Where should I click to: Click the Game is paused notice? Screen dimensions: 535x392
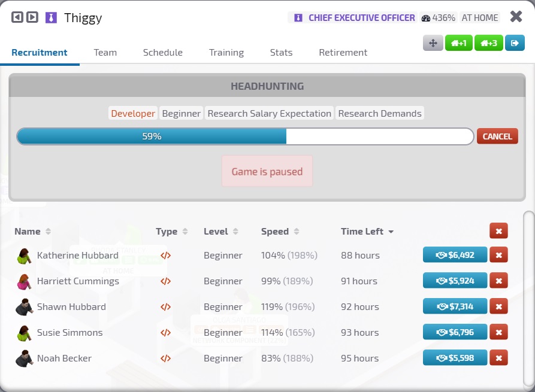(x=267, y=171)
